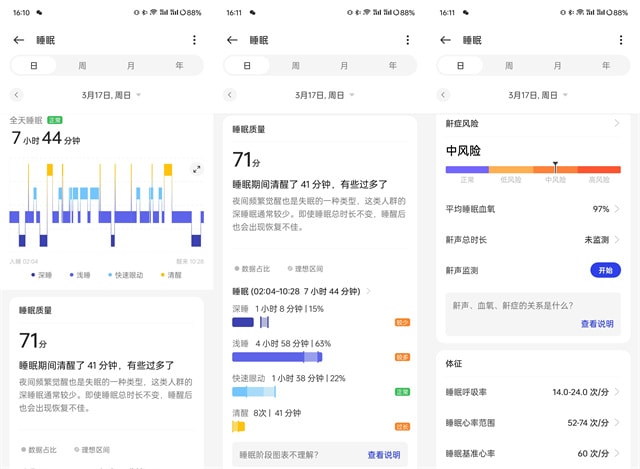
Task: Open the three-dot menu in right screen
Action: [x=621, y=40]
